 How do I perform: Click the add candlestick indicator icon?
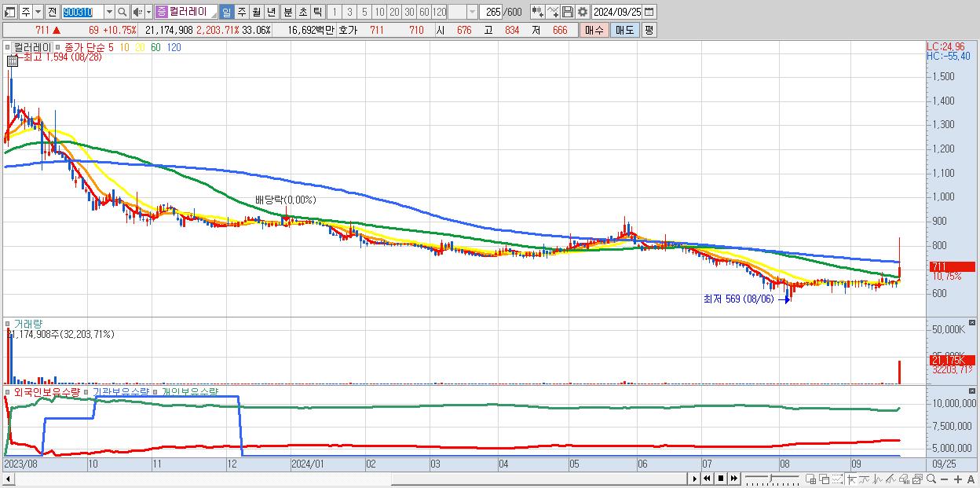[537, 12]
